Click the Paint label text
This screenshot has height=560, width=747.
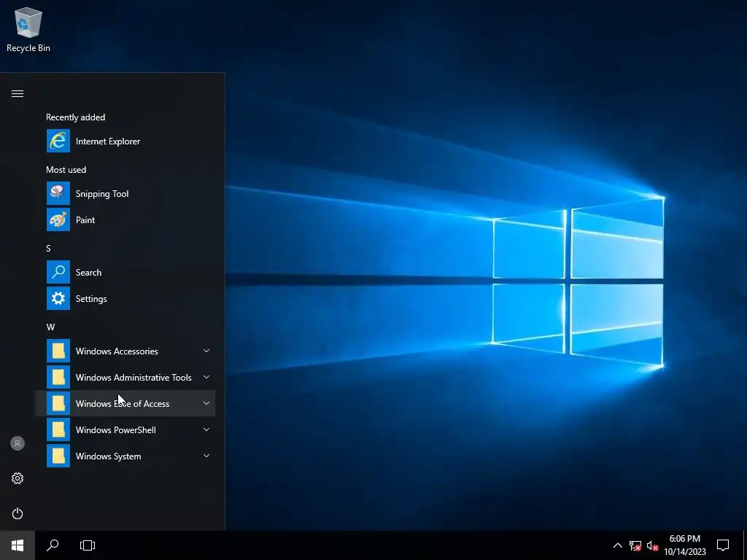click(x=85, y=220)
